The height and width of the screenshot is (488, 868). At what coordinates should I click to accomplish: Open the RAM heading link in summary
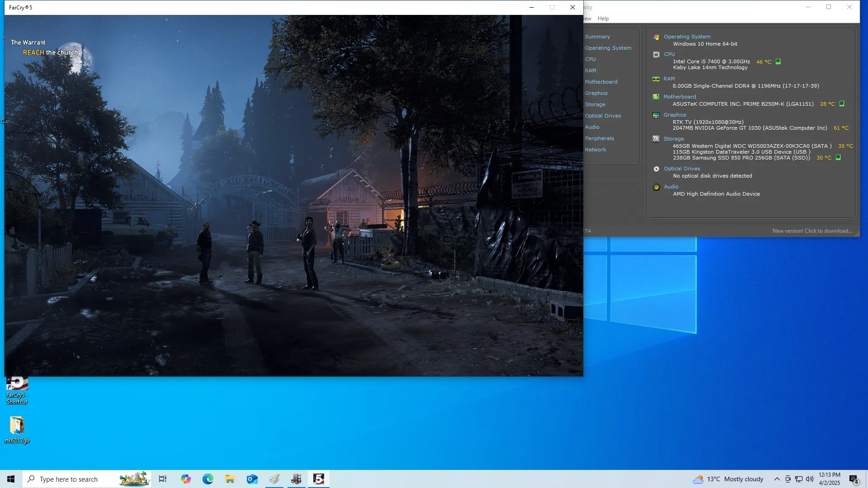(x=669, y=79)
